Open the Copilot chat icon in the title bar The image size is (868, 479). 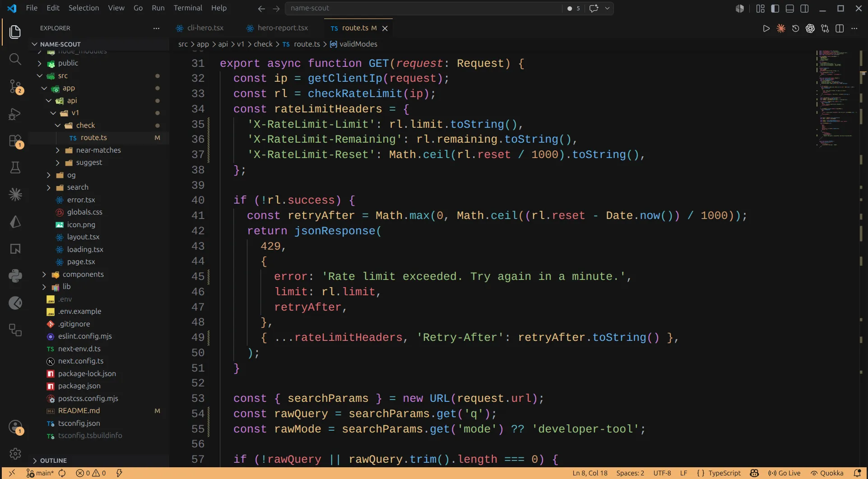[594, 8]
